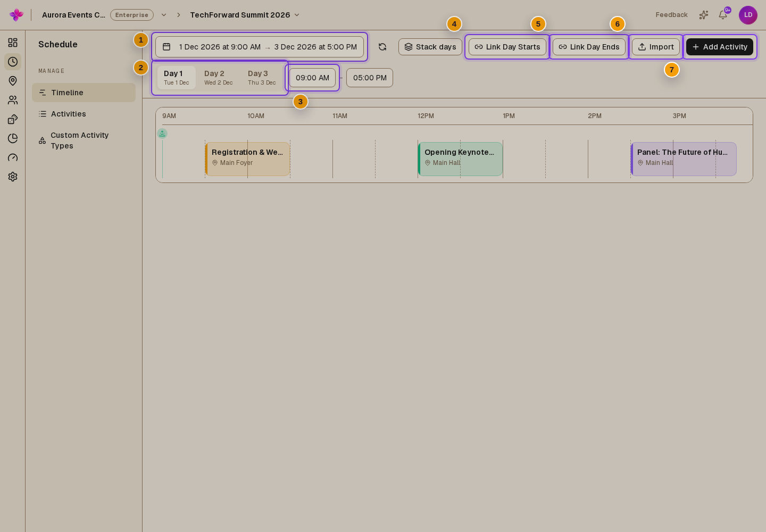Select the Panel: The Future activity block
The image size is (766, 532).
684,159
